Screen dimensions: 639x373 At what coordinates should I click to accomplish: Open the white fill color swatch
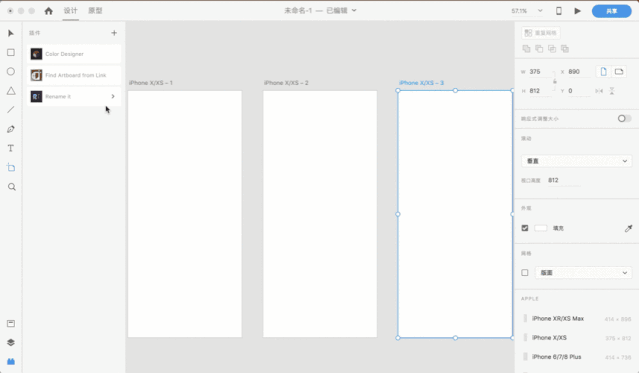(540, 228)
